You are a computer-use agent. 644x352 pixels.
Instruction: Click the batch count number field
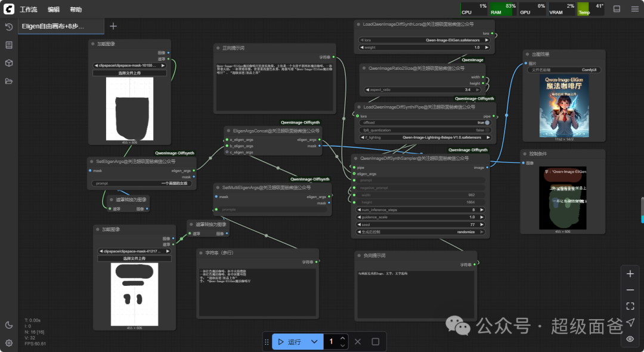332,342
